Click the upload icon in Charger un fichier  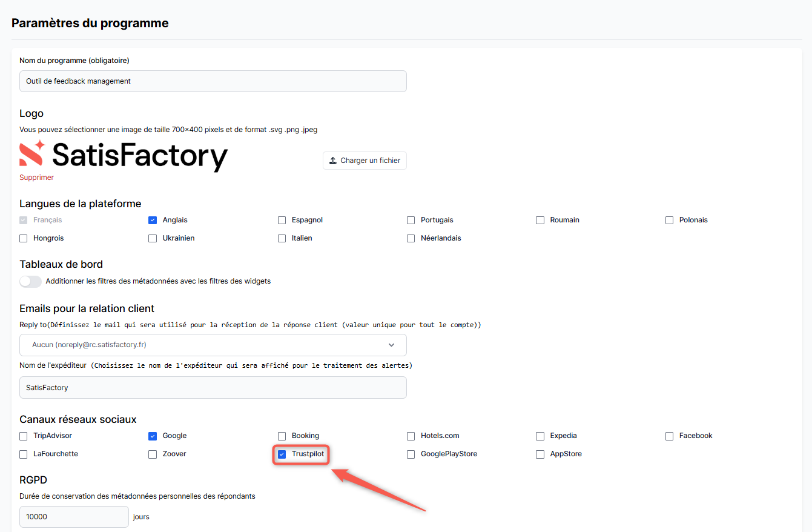point(333,161)
